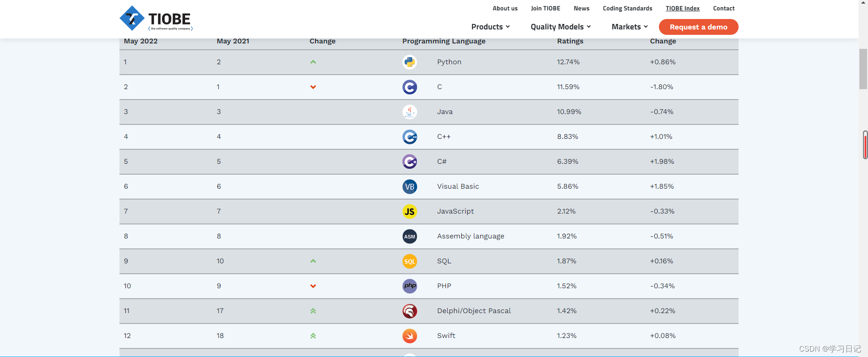Click the Swift language icon
The height and width of the screenshot is (357, 868).
(x=410, y=336)
